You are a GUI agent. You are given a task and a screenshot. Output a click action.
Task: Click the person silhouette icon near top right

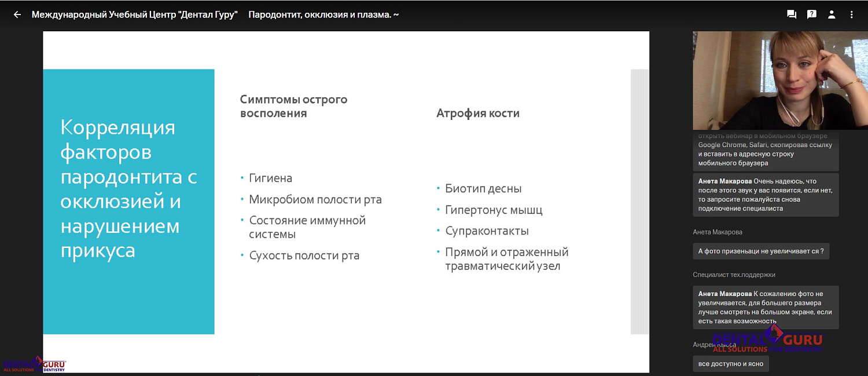tap(832, 14)
